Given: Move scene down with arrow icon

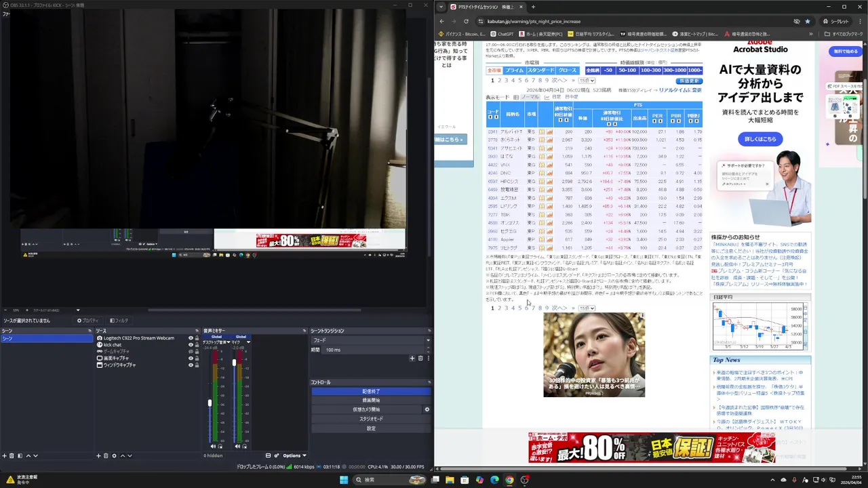Looking at the screenshot, I should [x=35, y=455].
